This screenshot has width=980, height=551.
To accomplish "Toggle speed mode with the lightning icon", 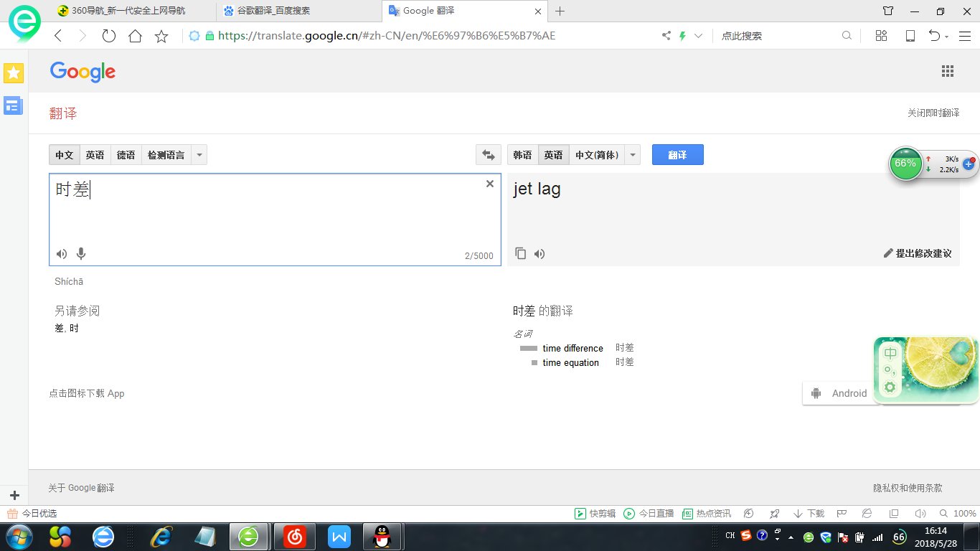I will pyautogui.click(x=681, y=35).
